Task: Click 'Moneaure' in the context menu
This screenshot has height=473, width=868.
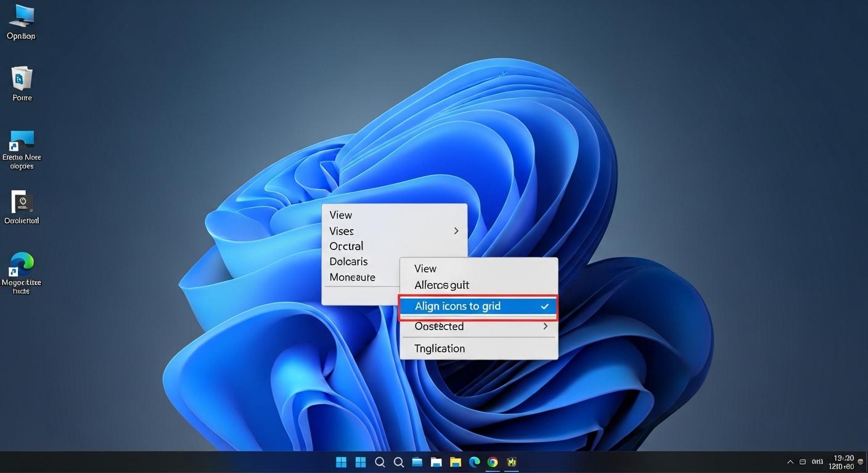Action: tap(352, 277)
